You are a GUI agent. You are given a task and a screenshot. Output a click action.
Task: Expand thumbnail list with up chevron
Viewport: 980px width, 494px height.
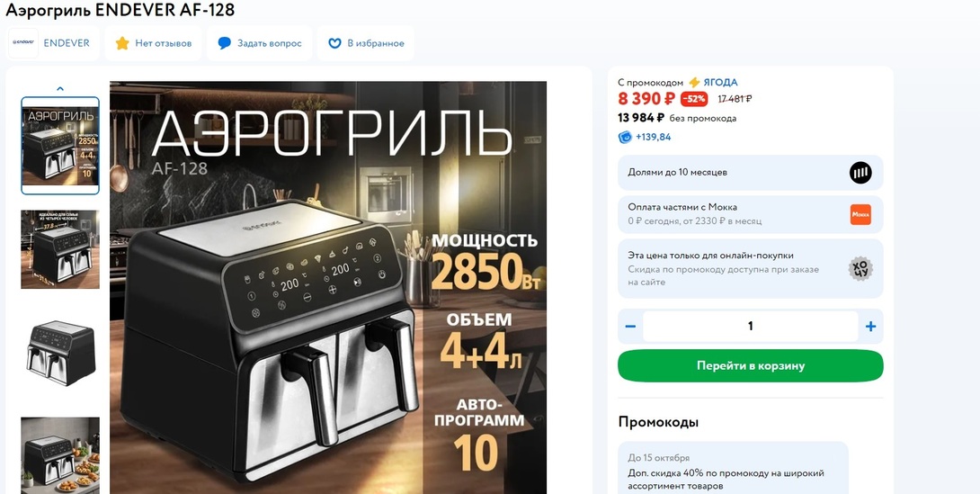pos(60,89)
